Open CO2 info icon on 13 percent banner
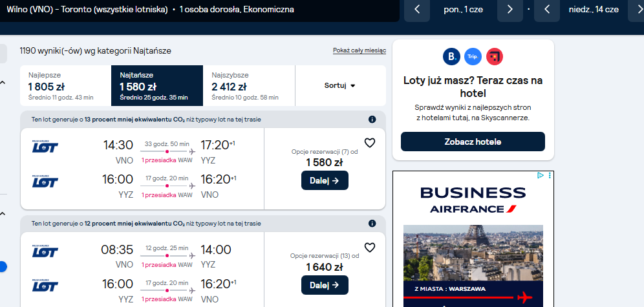This screenshot has height=307, width=644. click(372, 120)
